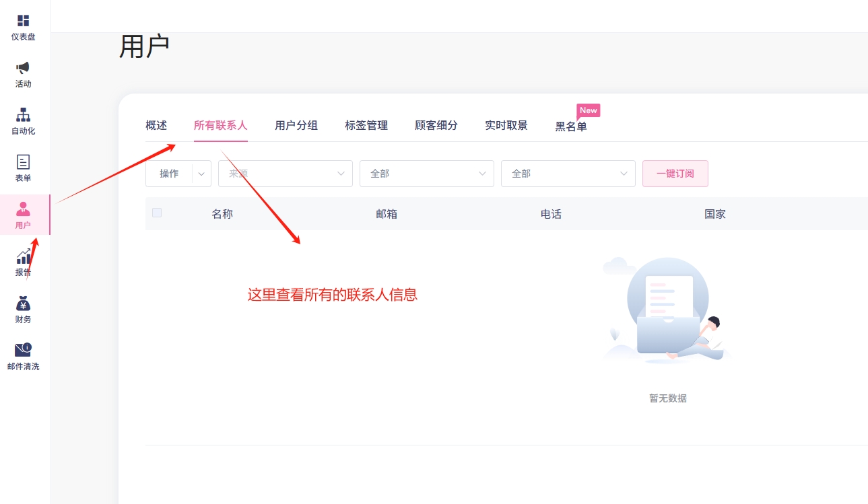The width and height of the screenshot is (868, 504).
Task: Open the second 全部 filter dropdown
Action: (568, 174)
